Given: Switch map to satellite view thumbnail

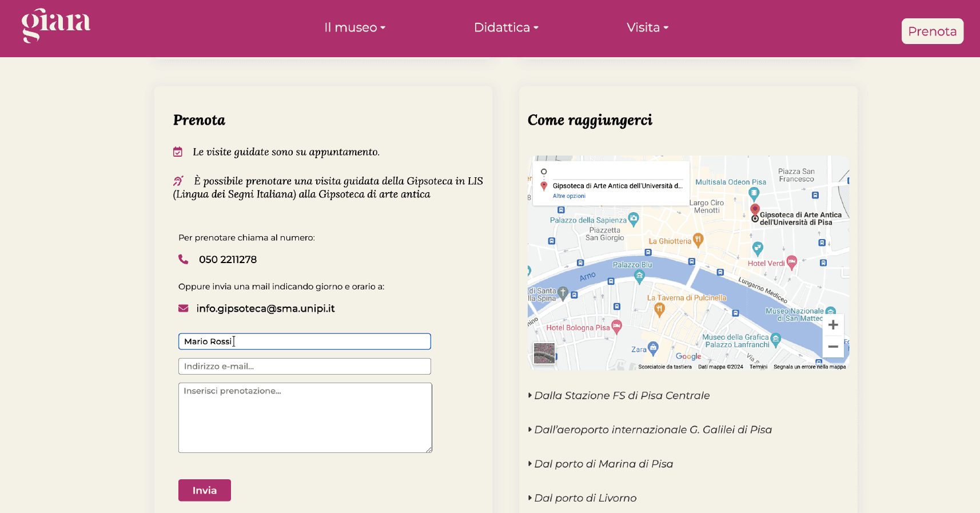Looking at the screenshot, I should coord(544,353).
